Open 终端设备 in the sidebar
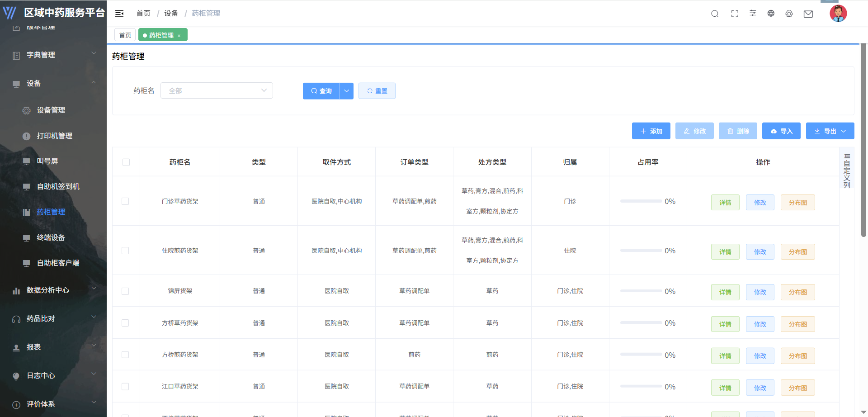The width and height of the screenshot is (868, 417). coord(51,238)
